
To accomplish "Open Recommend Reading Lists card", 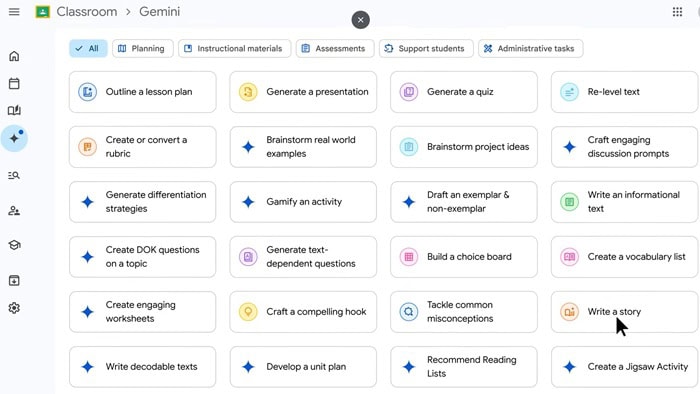I will [x=464, y=367].
